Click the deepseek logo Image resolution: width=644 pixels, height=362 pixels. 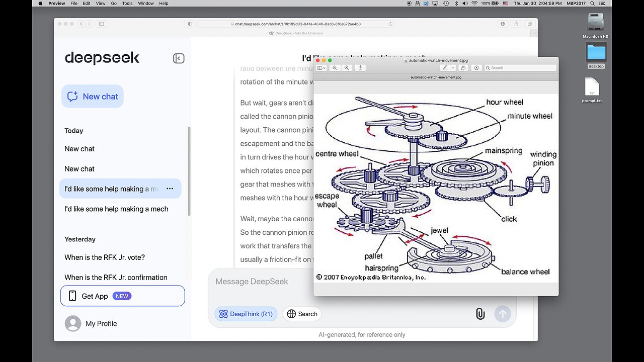point(102,58)
